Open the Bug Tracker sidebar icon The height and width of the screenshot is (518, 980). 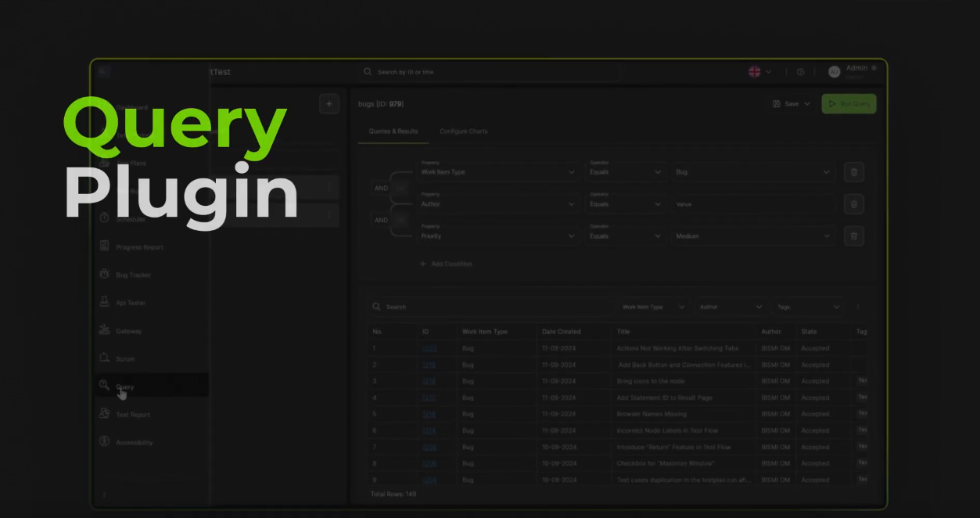click(105, 275)
